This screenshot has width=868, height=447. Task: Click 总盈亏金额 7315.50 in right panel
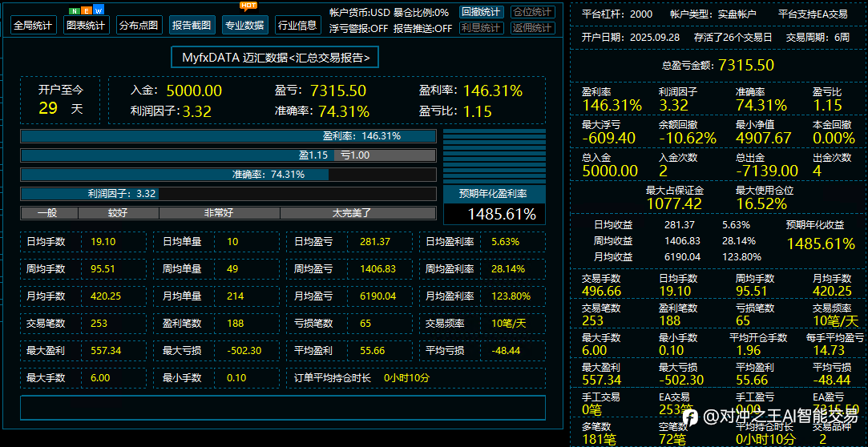click(718, 65)
